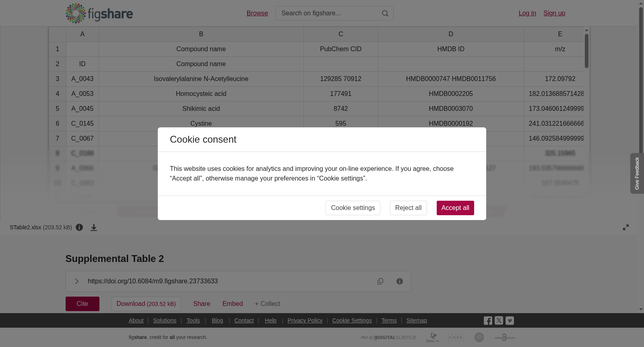Open DOI information icon
This screenshot has width=644, height=347.
[400, 281]
